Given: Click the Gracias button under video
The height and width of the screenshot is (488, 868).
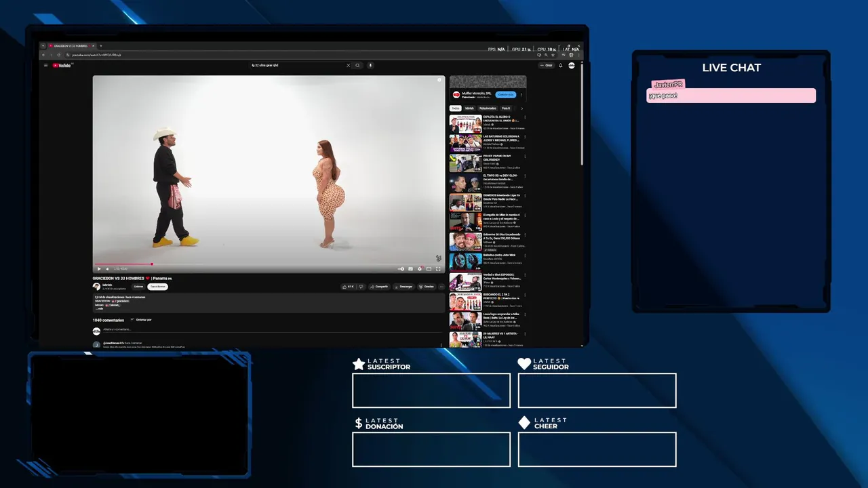Looking at the screenshot, I should tap(427, 287).
